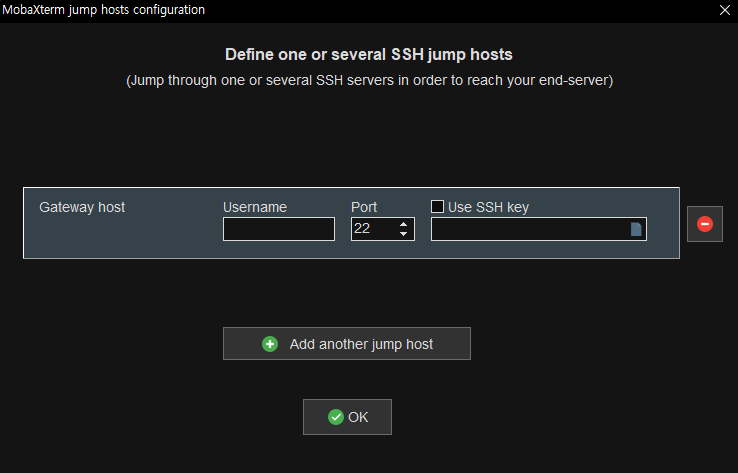738x473 pixels.
Task: Click the Use SSH key label text
Action: click(489, 208)
